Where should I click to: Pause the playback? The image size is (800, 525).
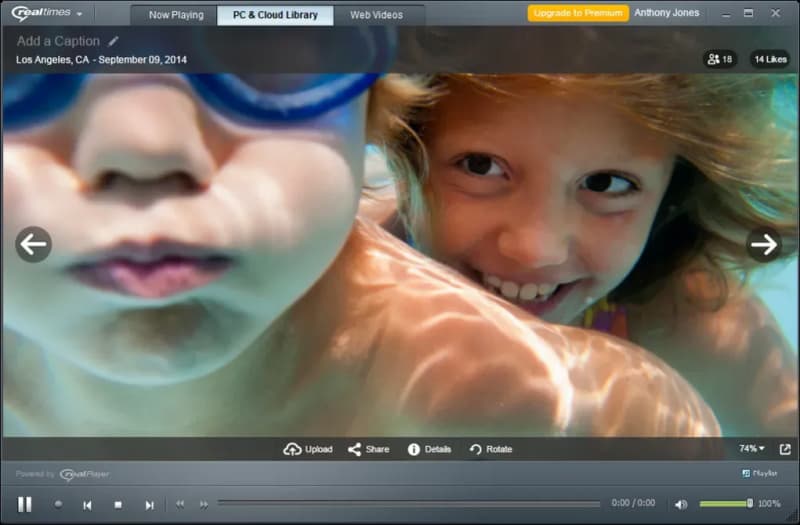[x=25, y=504]
